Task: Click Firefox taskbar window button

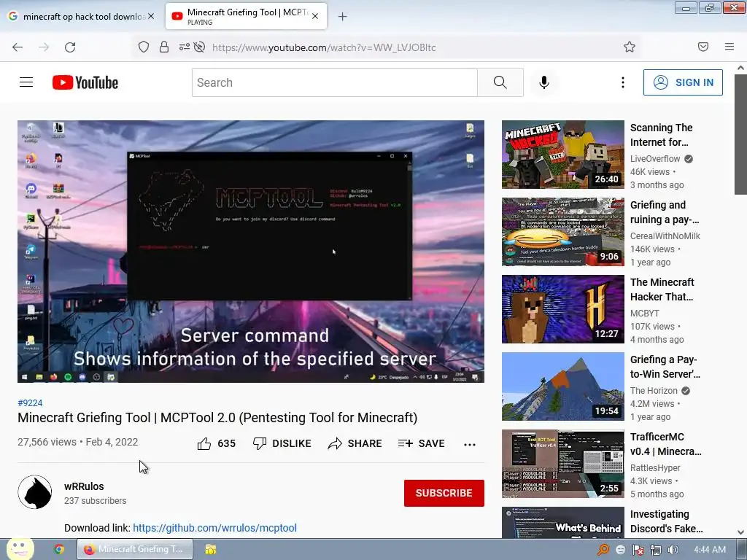Action: 135,549
